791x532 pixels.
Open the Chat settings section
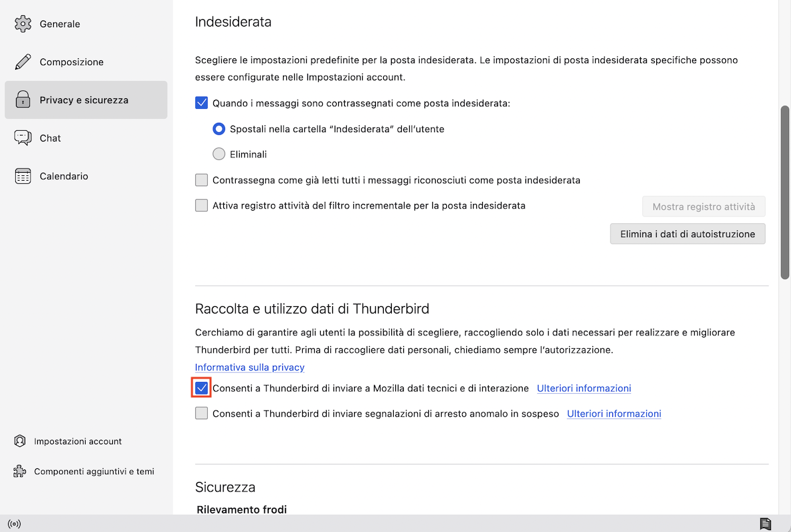coord(50,138)
